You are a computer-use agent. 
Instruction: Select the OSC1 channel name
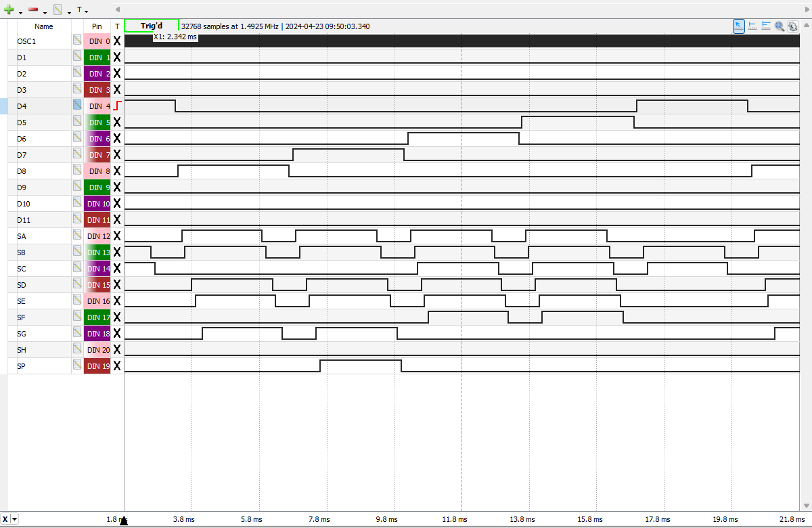[26, 41]
